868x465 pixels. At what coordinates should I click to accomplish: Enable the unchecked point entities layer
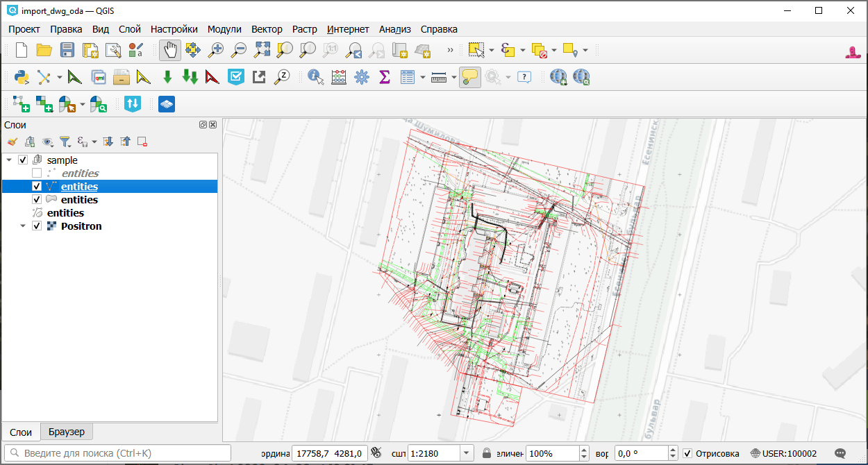(x=37, y=174)
